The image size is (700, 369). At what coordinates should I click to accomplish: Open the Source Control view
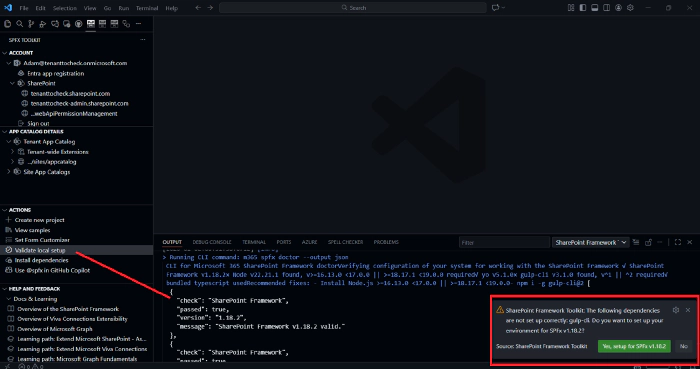[31, 24]
